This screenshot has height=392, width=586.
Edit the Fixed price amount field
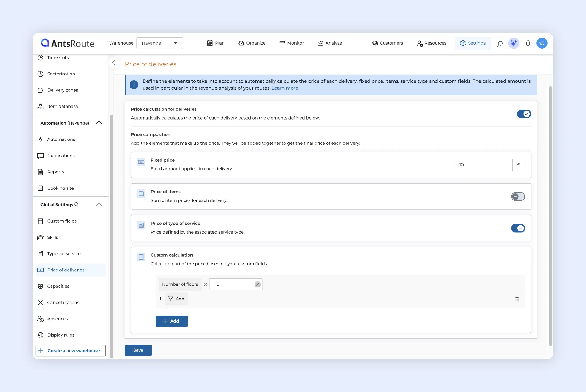[x=483, y=165]
